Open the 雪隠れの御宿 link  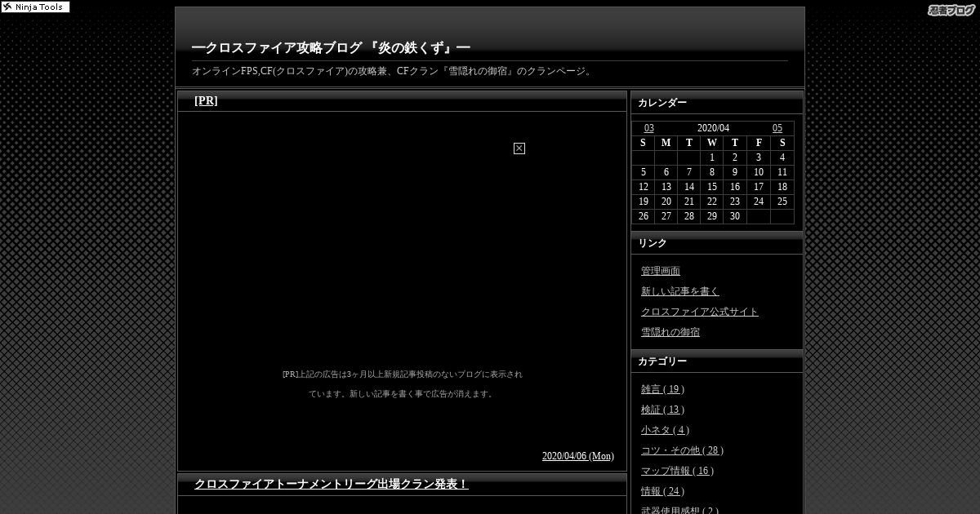pyautogui.click(x=670, y=332)
